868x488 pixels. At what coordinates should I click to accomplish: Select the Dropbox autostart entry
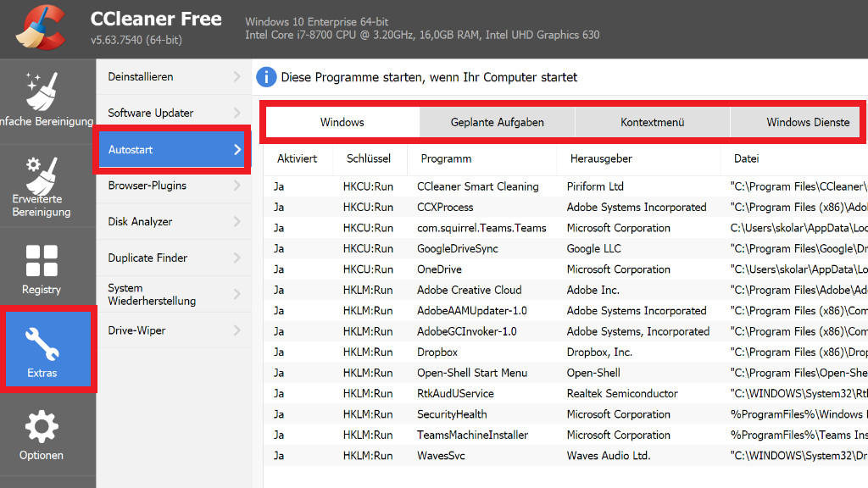(437, 352)
